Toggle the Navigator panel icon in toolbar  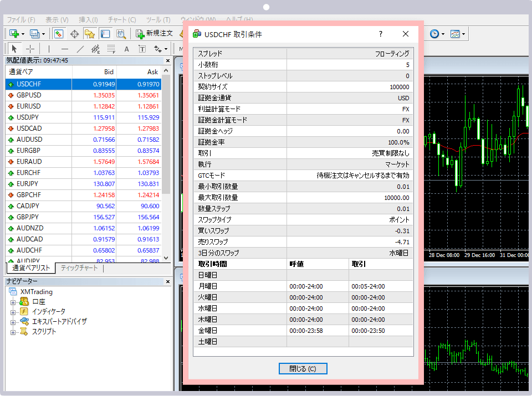click(89, 34)
